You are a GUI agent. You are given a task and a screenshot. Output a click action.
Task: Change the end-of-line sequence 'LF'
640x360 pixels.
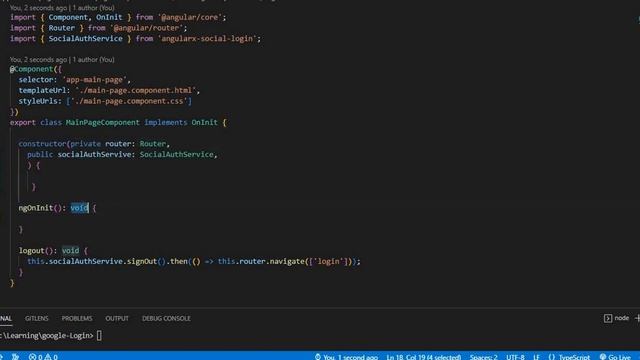pos(536,357)
